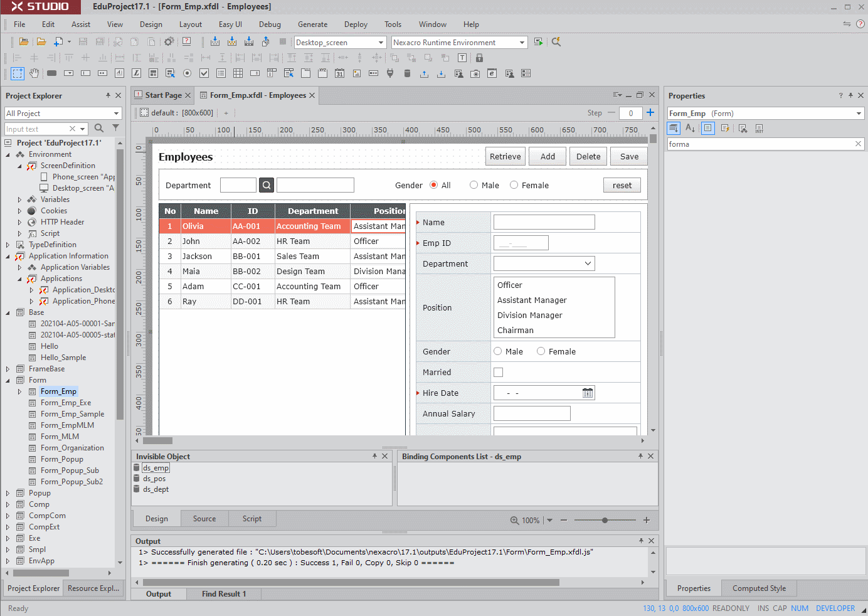Select the Hand pan tool in the toolbar
This screenshot has height=616, width=868.
pyautogui.click(x=34, y=73)
